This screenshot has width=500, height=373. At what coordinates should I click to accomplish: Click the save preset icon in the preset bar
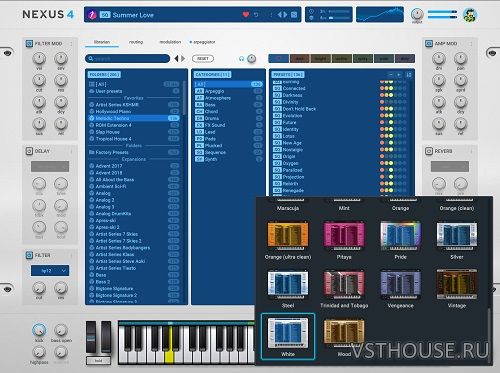(294, 15)
